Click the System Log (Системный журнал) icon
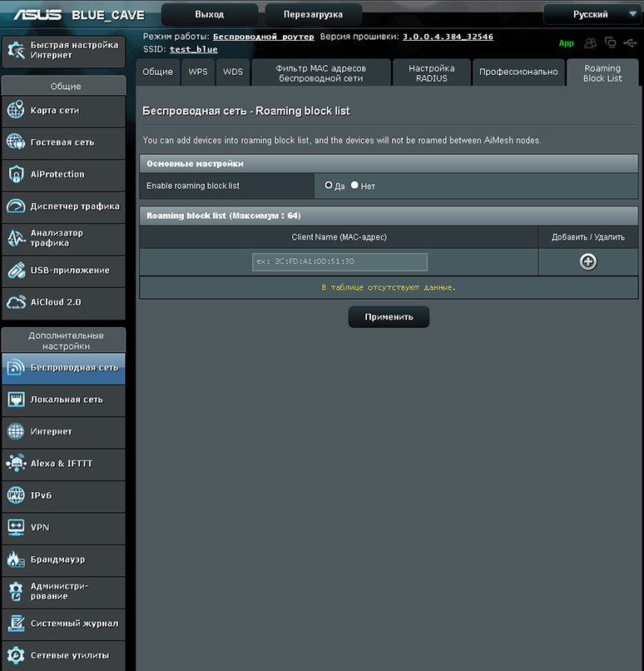The width and height of the screenshot is (644, 671). coord(16,623)
